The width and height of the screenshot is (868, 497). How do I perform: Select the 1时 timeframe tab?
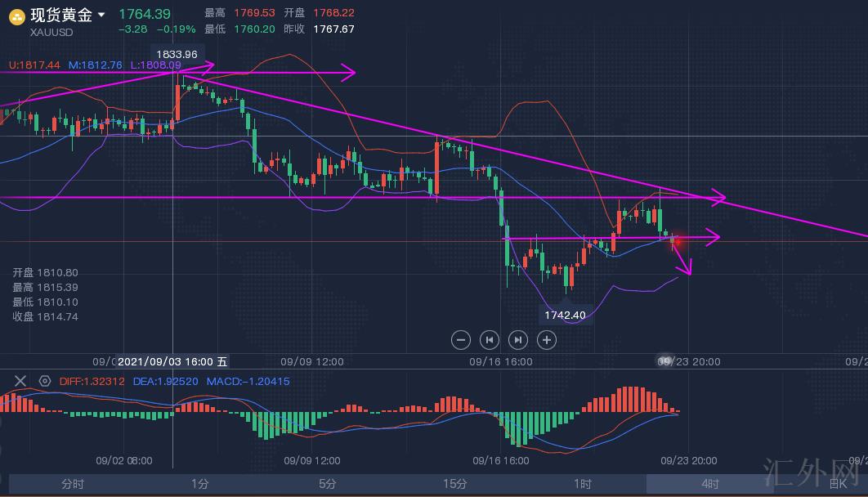[x=583, y=484]
